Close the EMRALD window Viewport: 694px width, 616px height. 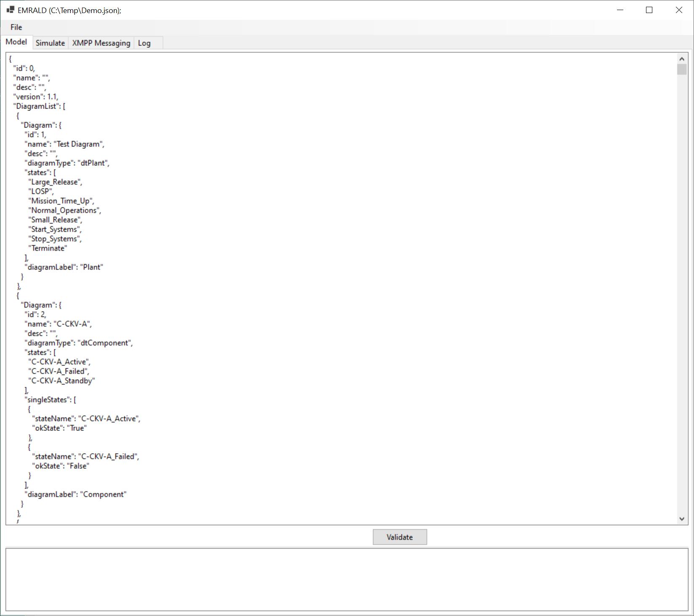point(678,10)
